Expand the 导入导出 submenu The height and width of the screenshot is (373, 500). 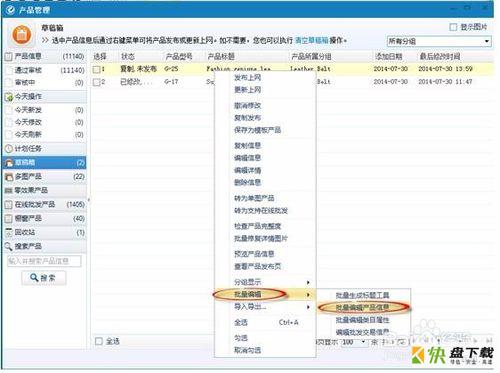265,307
